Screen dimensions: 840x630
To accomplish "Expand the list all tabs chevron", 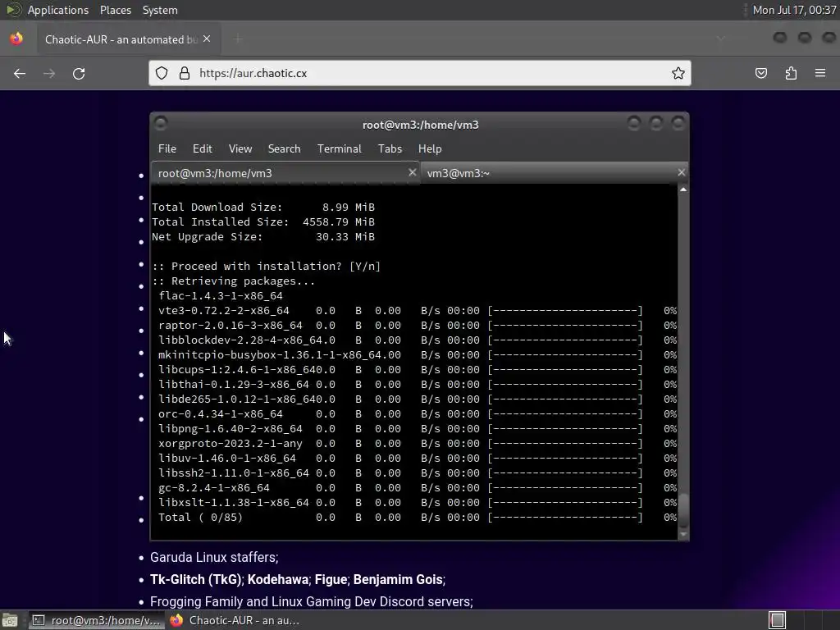I will point(721,39).
